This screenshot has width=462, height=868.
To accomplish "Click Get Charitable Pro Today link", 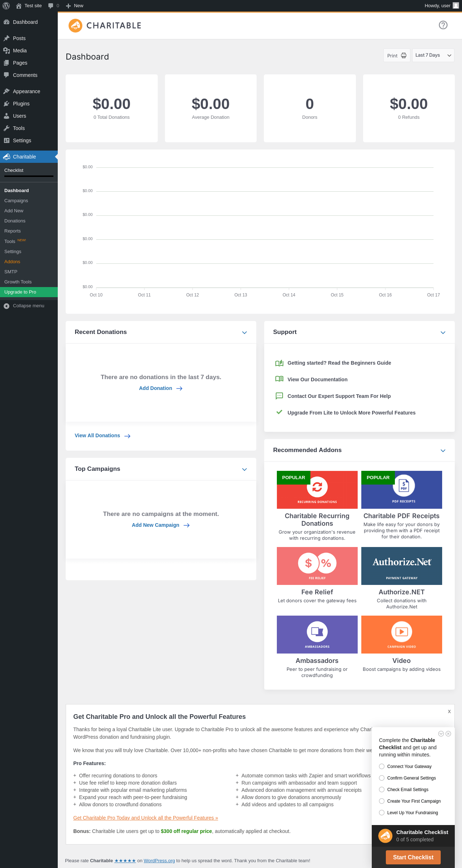I will point(145,818).
